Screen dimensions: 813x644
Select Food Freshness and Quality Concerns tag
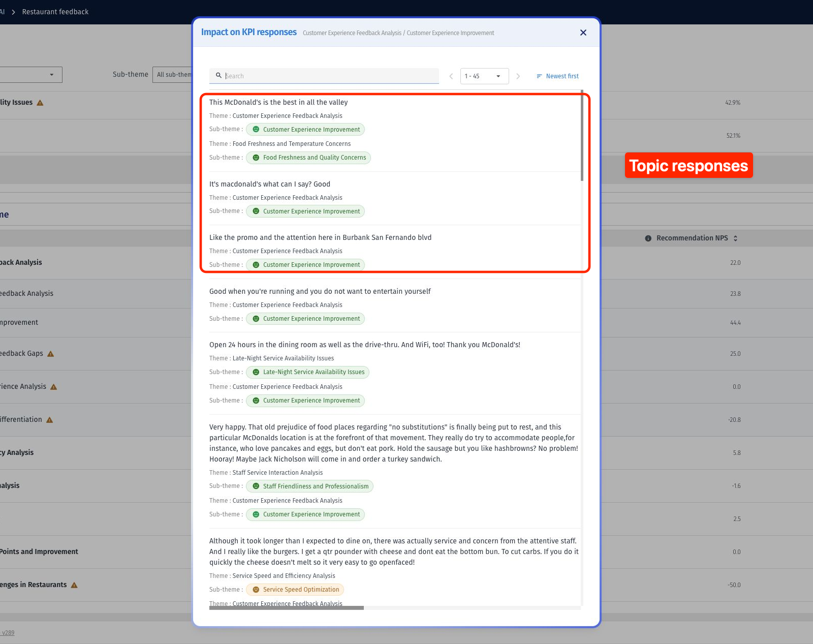coord(308,158)
